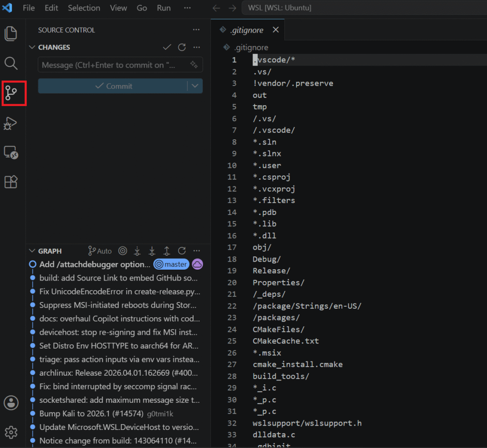This screenshot has width=487, height=448.
Task: Collapse the Changes section
Action: (x=32, y=47)
